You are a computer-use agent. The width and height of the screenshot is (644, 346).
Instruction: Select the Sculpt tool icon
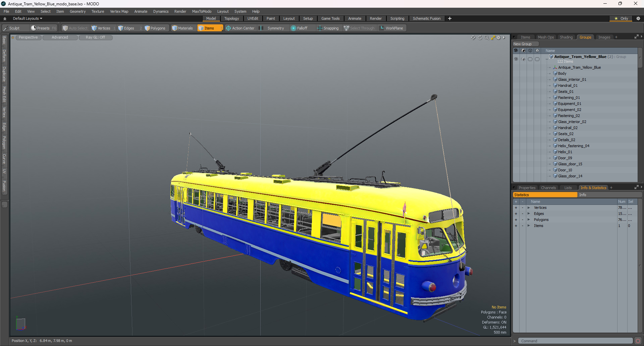tap(5, 28)
